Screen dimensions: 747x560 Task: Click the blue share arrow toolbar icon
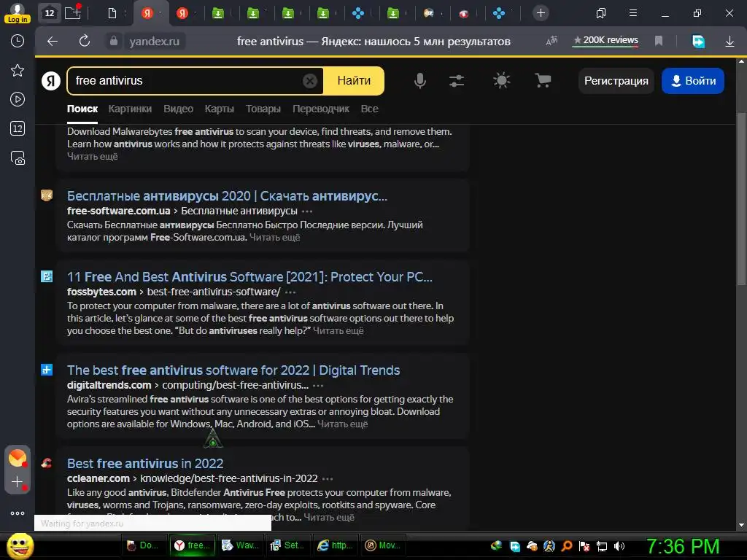(x=698, y=42)
